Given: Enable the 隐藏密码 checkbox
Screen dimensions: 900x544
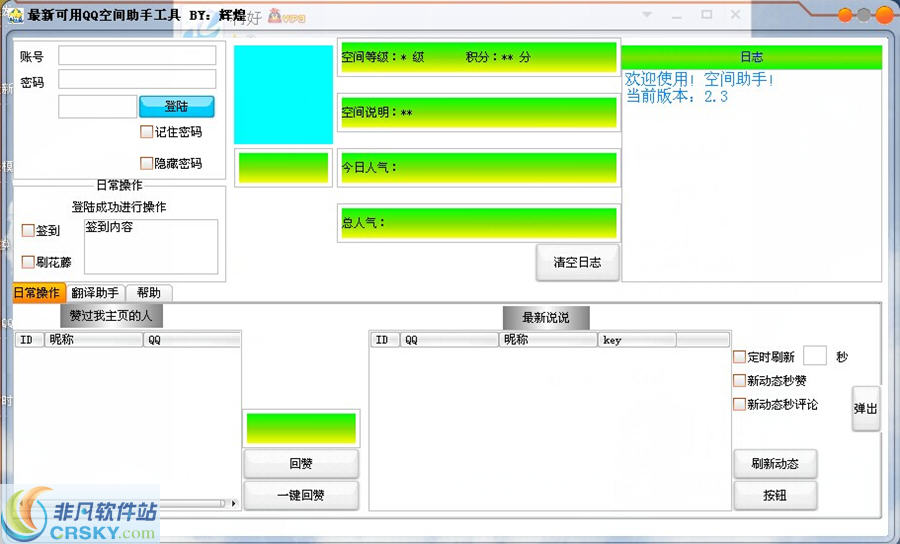Looking at the screenshot, I should click(x=146, y=164).
